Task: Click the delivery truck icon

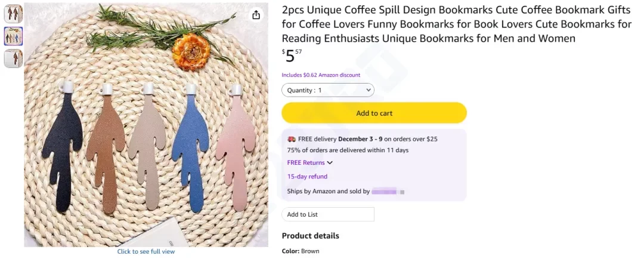Action: [x=292, y=138]
